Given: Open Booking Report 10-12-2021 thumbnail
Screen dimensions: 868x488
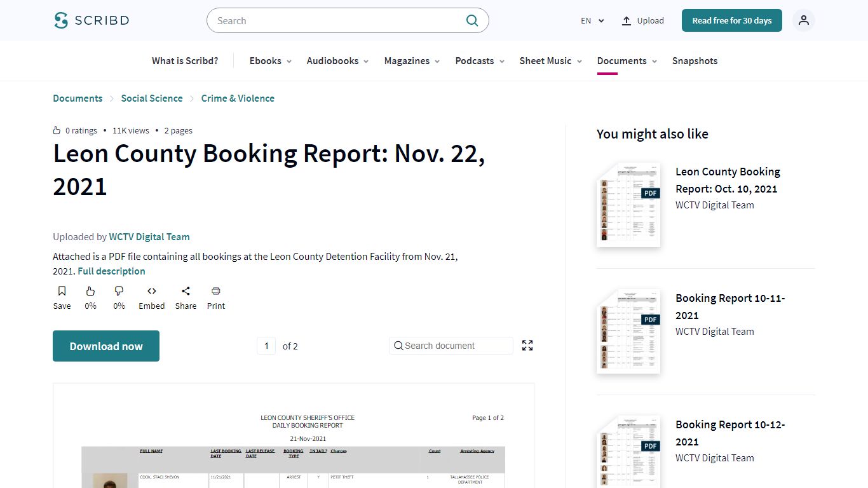Looking at the screenshot, I should click(x=628, y=452).
